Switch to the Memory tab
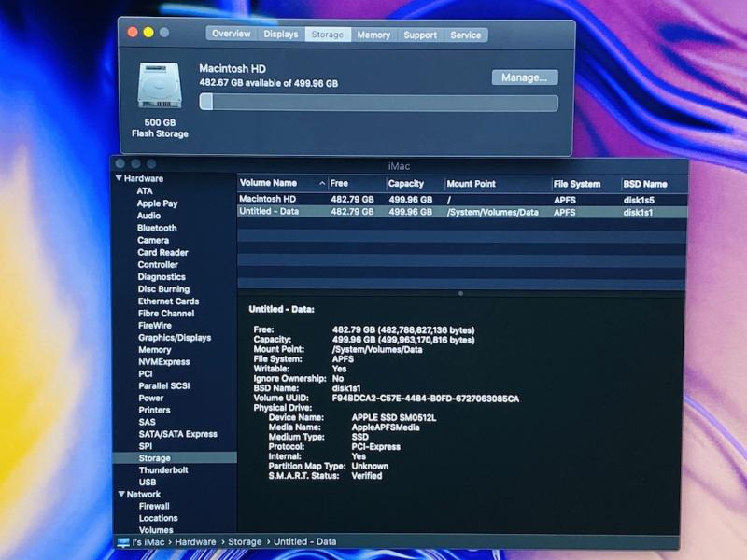Viewport: 747px width, 560px height. 373,35
